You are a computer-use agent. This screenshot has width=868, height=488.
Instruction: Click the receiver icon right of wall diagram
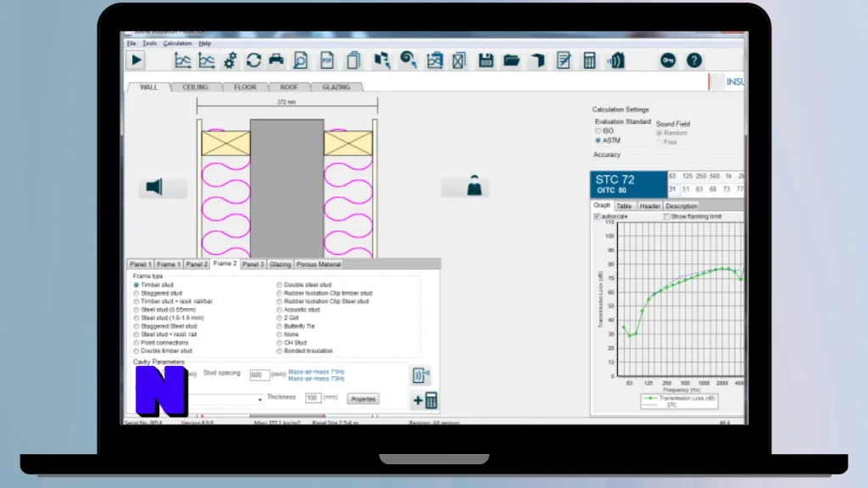[x=475, y=186]
